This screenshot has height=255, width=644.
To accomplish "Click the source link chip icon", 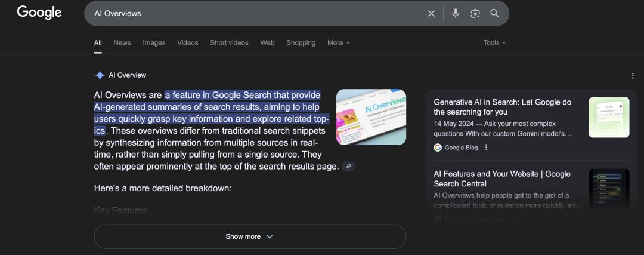I will coord(349,167).
